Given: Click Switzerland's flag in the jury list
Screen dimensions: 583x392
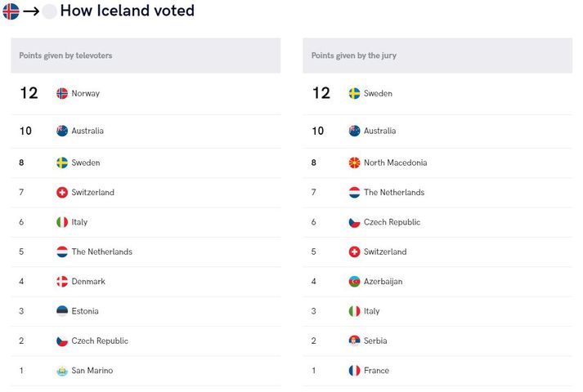Looking at the screenshot, I should pos(354,252).
